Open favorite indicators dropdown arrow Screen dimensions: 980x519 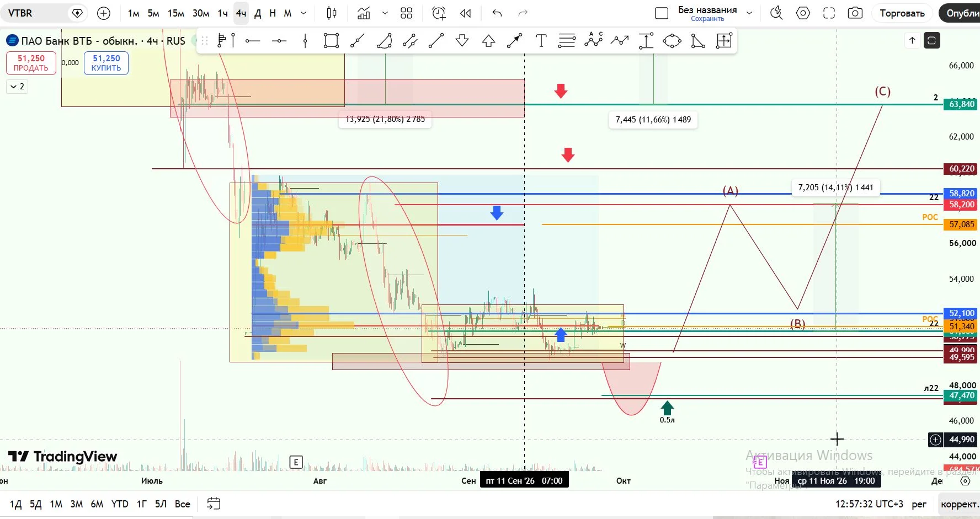click(x=385, y=13)
